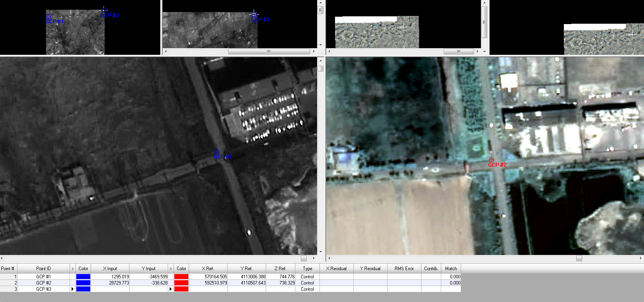Click the red reference color swatch for GCP #3
Screen dimensions: 644x302
point(181,289)
